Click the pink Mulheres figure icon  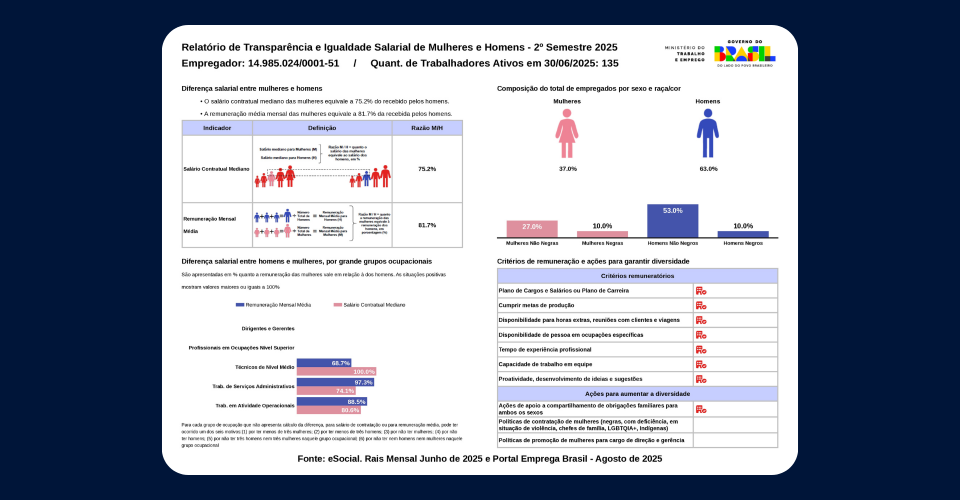tap(567, 133)
